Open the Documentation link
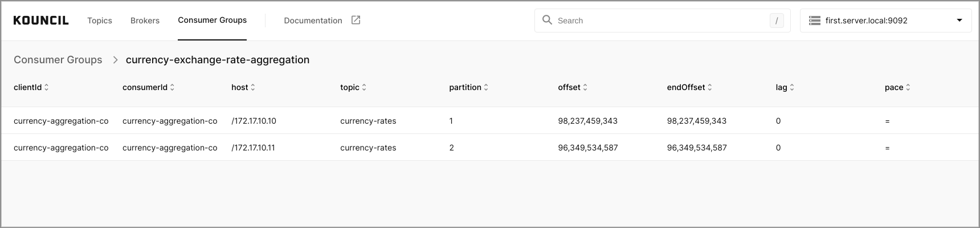The image size is (980, 228). (313, 21)
